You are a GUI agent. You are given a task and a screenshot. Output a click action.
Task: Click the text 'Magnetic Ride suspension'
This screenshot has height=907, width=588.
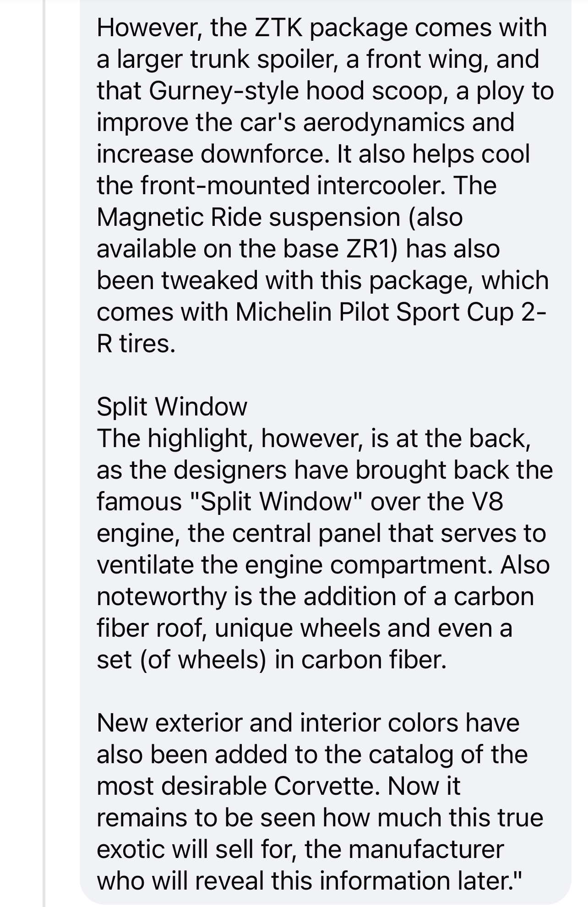(248, 217)
